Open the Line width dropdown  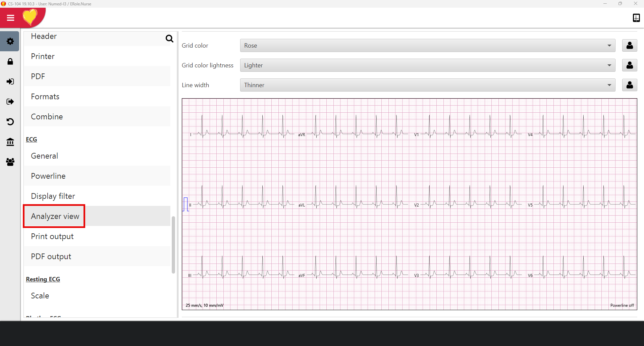pyautogui.click(x=427, y=85)
